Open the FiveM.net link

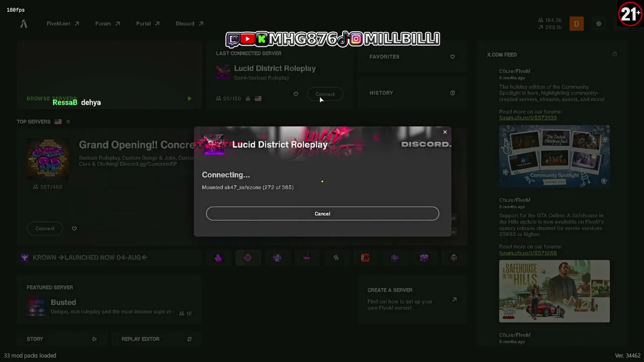tap(63, 24)
